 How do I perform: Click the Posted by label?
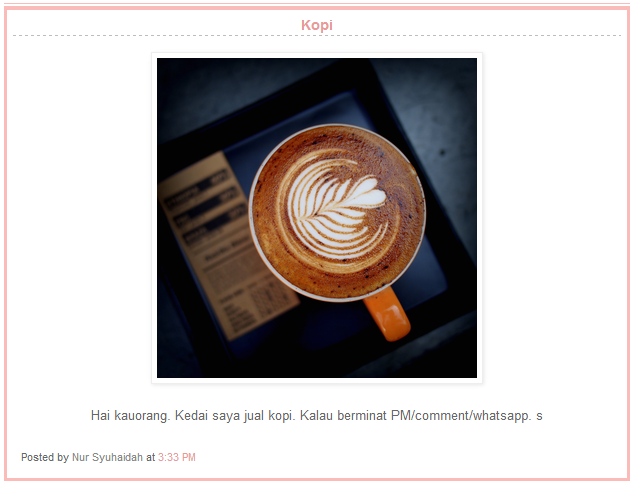(45, 457)
